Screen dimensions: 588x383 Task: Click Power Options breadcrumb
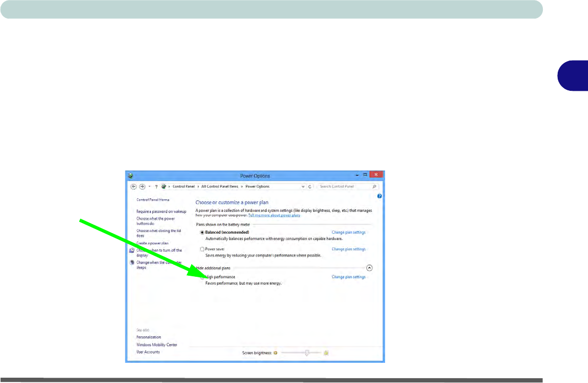tap(257, 186)
